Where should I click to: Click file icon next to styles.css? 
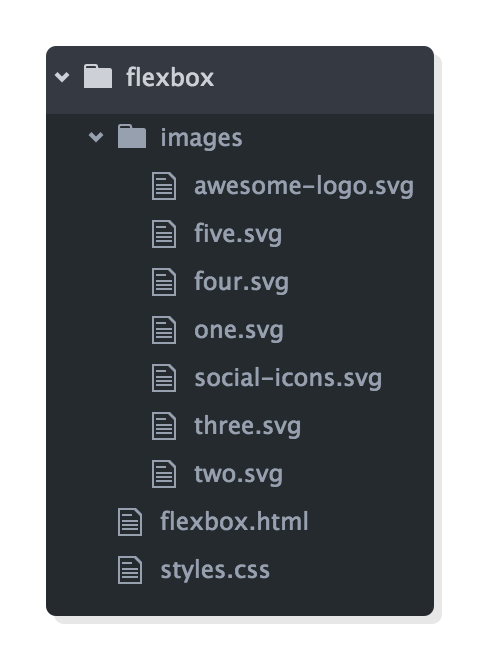click(130, 570)
